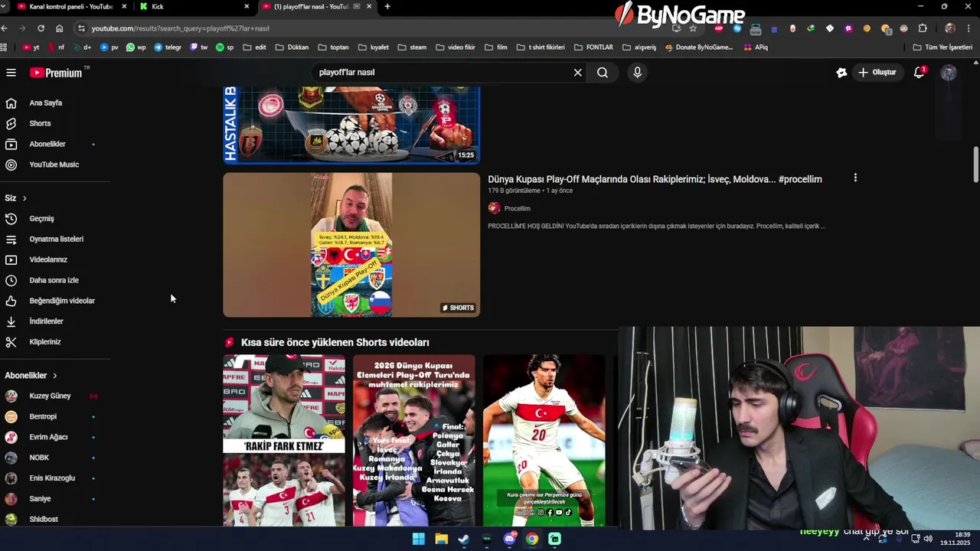Viewport: 980px width, 551px height.
Task: Open the 'RAKİP FARK ETMEZ' Shorts thumbnail
Action: click(284, 440)
